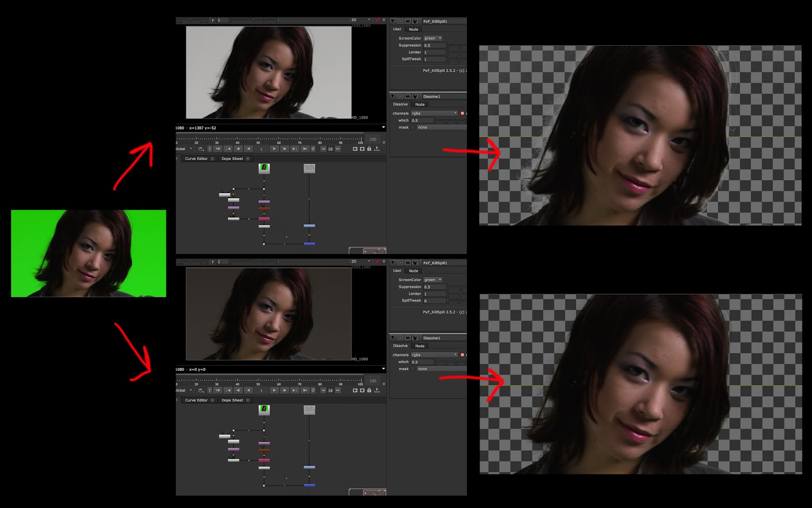Click the upper Dissolve which value field

[x=423, y=120]
